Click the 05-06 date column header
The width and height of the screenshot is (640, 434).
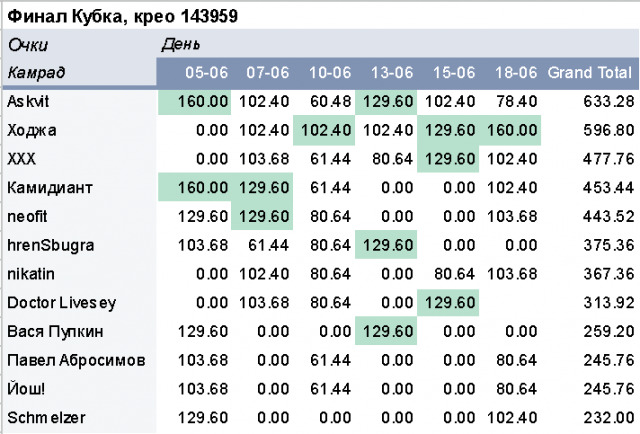(206, 73)
